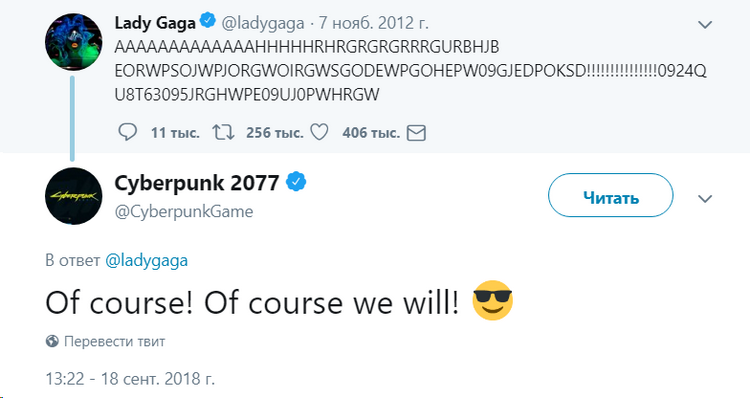
Task: Like the tweet with heart icon
Action: (319, 133)
